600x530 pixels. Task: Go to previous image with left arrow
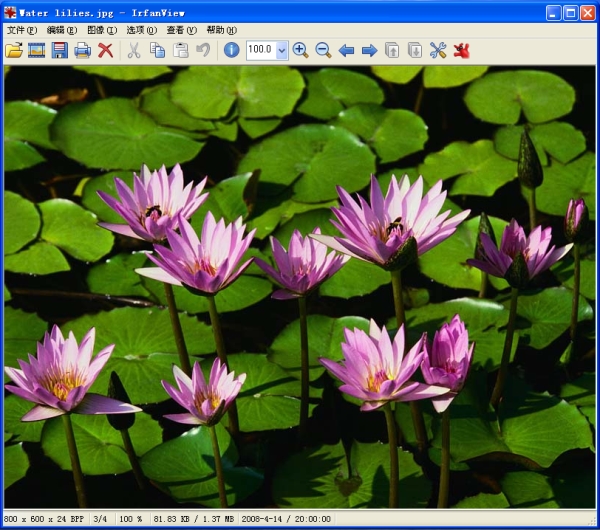click(346, 51)
